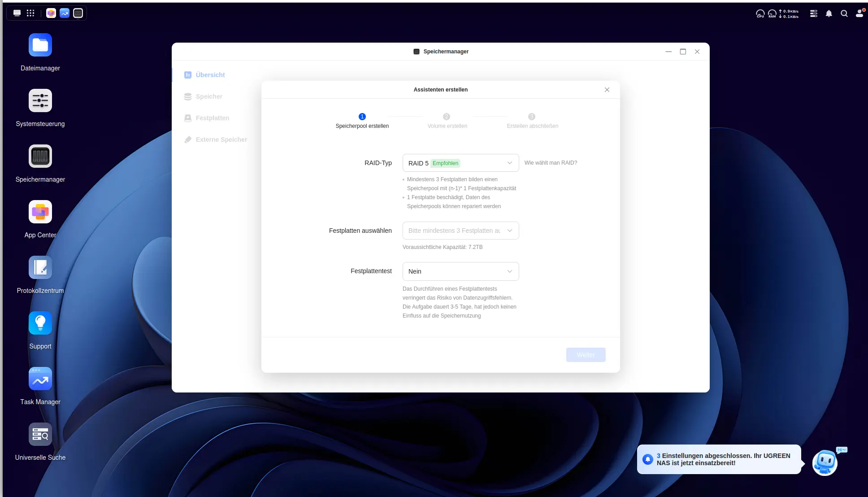Image resolution: width=868 pixels, height=497 pixels.
Task: Expand the Festplattentest dropdown showing Nein
Action: (460, 271)
